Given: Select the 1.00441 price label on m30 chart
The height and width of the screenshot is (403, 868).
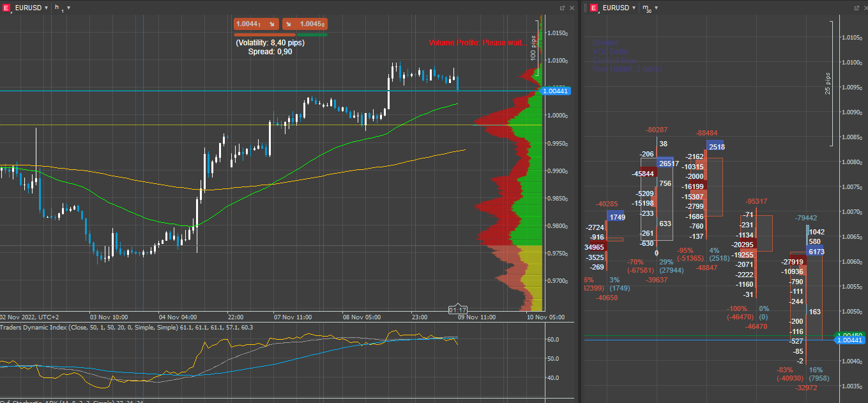Looking at the screenshot, I should click(x=850, y=340).
